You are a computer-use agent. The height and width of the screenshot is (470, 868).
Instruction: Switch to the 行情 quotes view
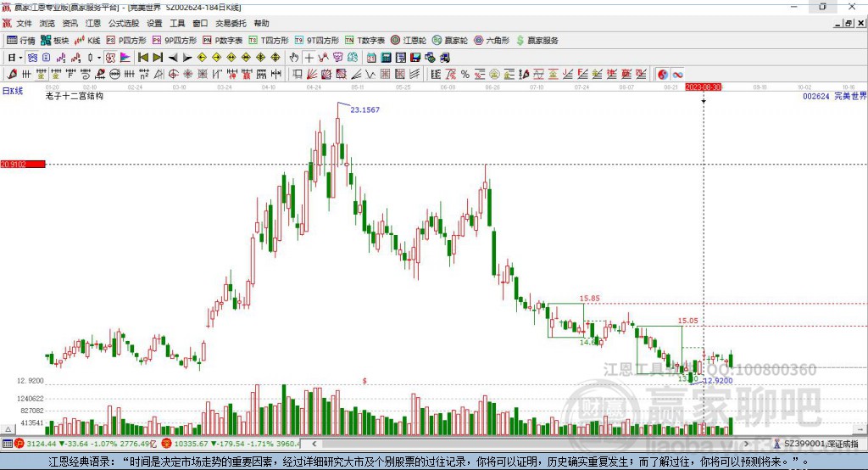[x=21, y=41]
